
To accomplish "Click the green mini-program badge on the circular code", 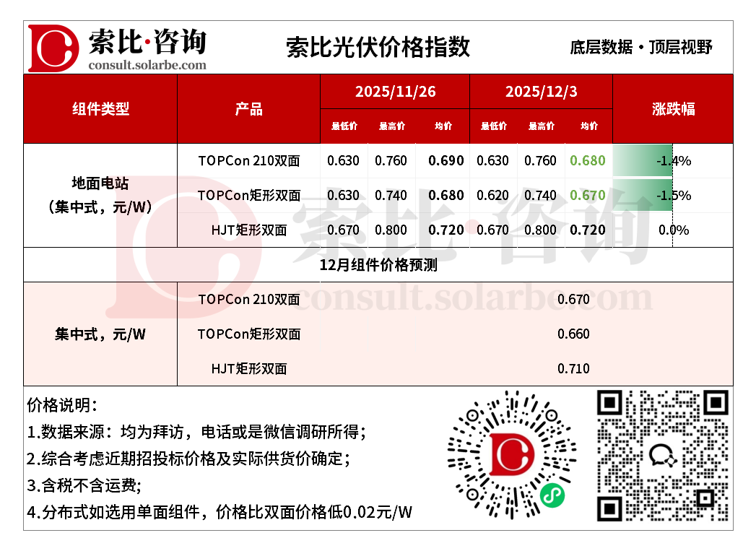I will [x=552, y=495].
